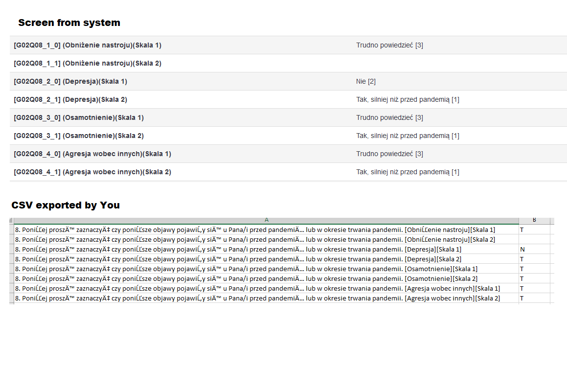
Task: Click the spreadsheet select-all corner triangle
Action: [x=11, y=221]
